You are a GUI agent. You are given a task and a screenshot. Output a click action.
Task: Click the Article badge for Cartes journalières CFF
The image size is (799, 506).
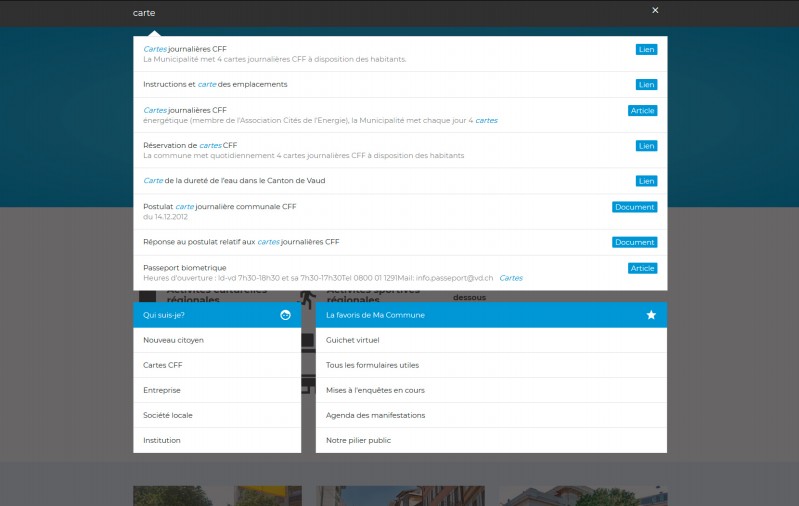[x=642, y=110]
